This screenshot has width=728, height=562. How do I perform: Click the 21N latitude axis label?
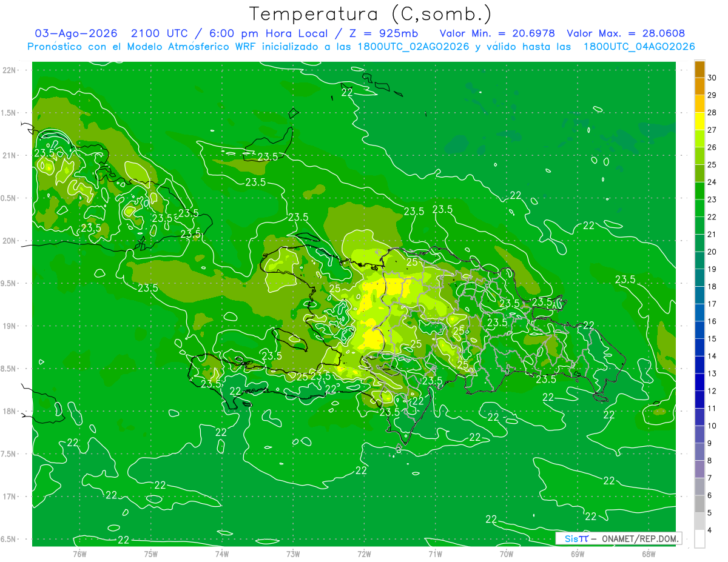(10, 155)
